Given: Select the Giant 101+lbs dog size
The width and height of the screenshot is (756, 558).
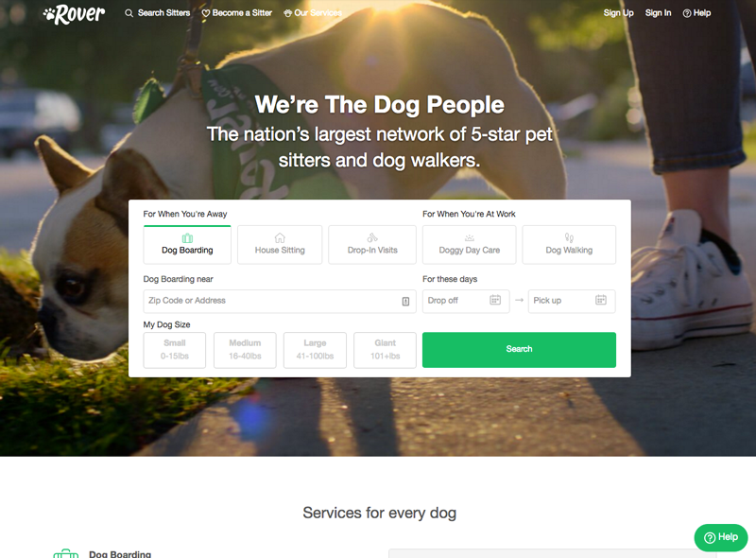Looking at the screenshot, I should [385, 350].
